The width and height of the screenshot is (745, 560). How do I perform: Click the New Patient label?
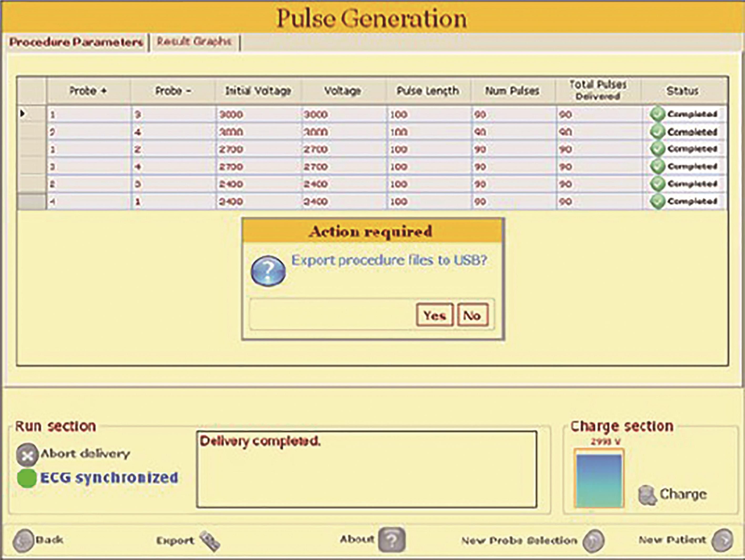click(672, 540)
